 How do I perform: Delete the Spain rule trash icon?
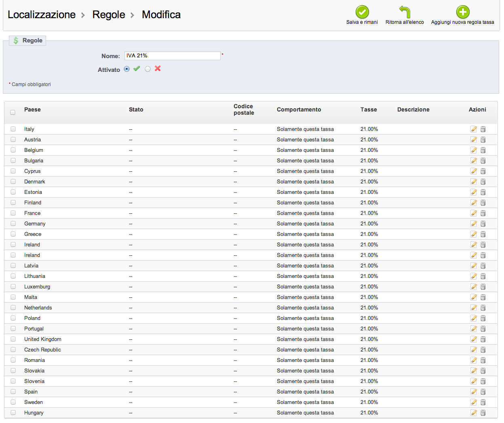pos(483,392)
